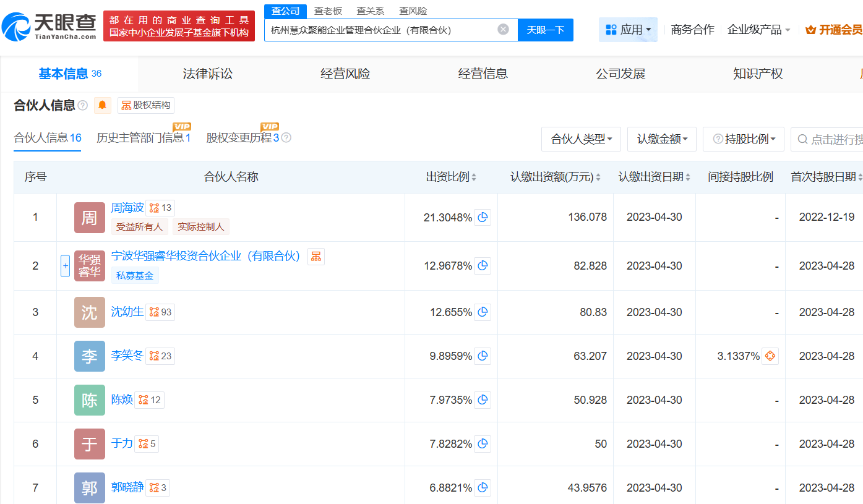
Task: Click indirect shareholding icon beside 3.1337%
Action: point(770,356)
